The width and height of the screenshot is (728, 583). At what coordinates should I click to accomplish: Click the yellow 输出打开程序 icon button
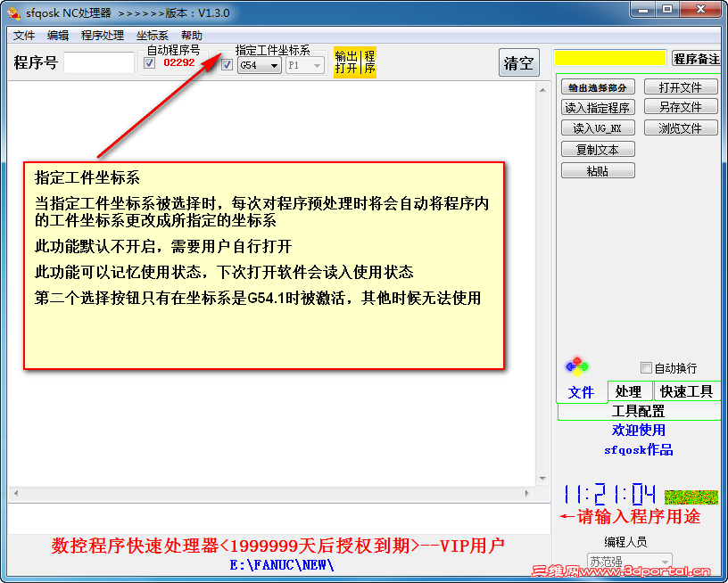(355, 62)
